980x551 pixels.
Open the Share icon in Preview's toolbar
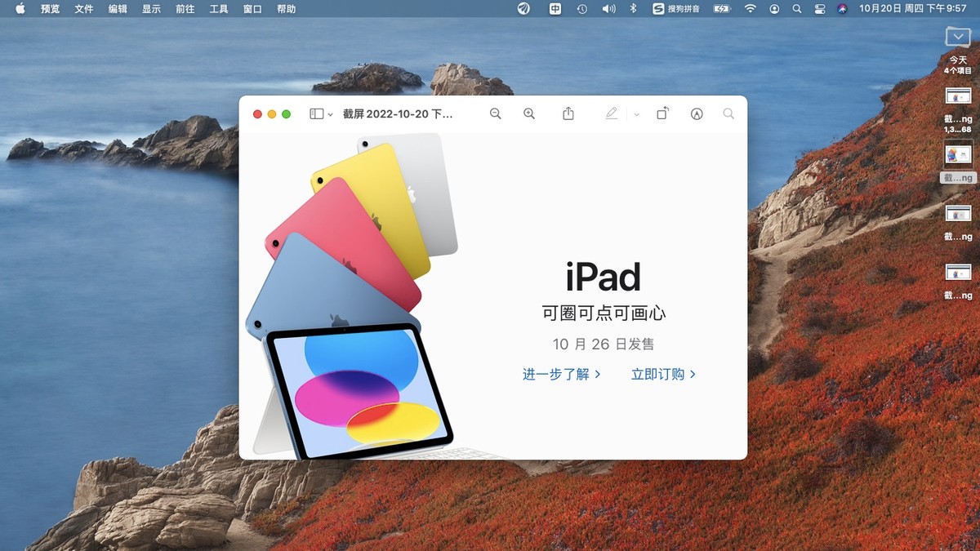coord(568,113)
